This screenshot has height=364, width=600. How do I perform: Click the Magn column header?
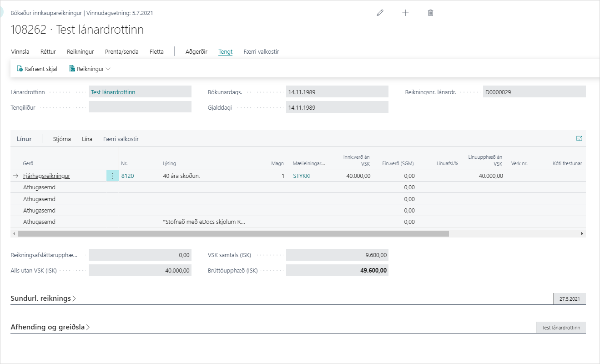pyautogui.click(x=277, y=163)
